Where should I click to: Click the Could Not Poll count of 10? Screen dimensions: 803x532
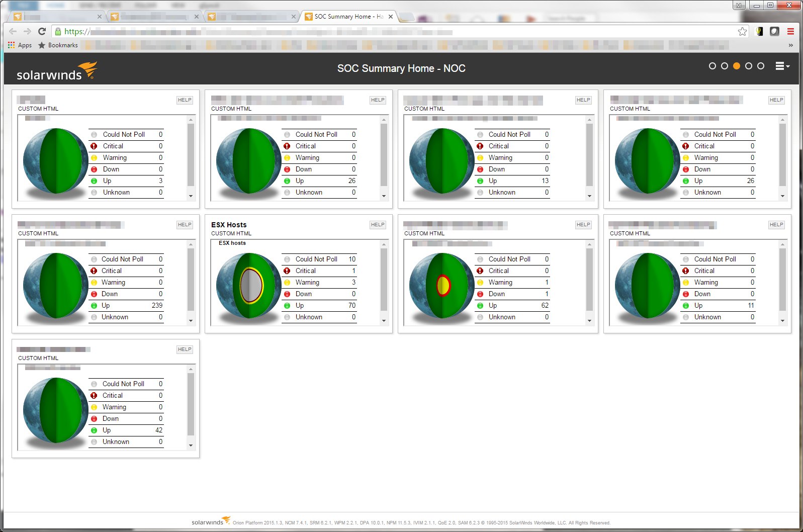pyautogui.click(x=352, y=259)
